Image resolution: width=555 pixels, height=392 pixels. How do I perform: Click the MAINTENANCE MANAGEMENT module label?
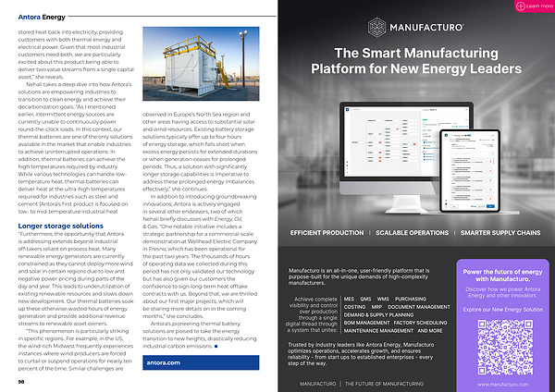pos(378,331)
